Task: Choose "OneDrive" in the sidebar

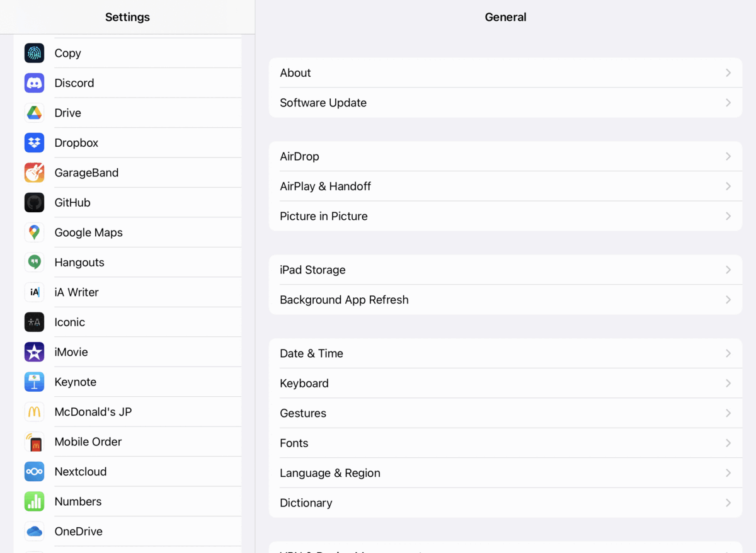Action: [78, 532]
